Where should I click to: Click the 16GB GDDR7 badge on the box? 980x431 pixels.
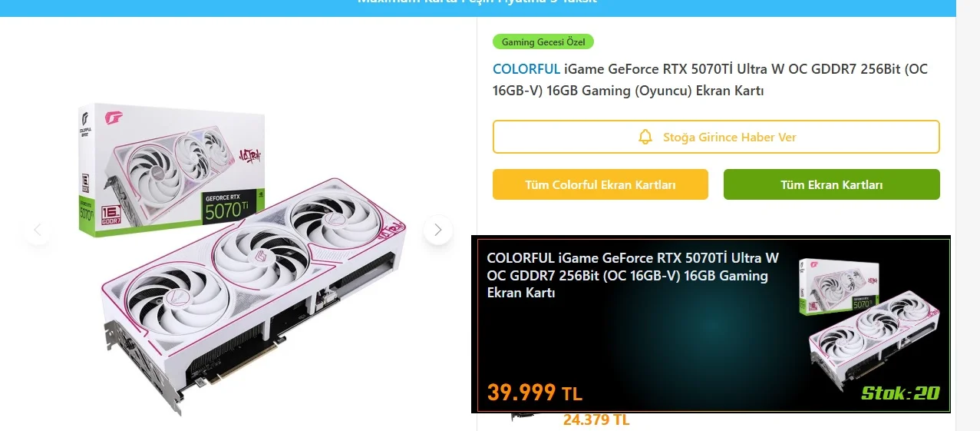point(111,214)
